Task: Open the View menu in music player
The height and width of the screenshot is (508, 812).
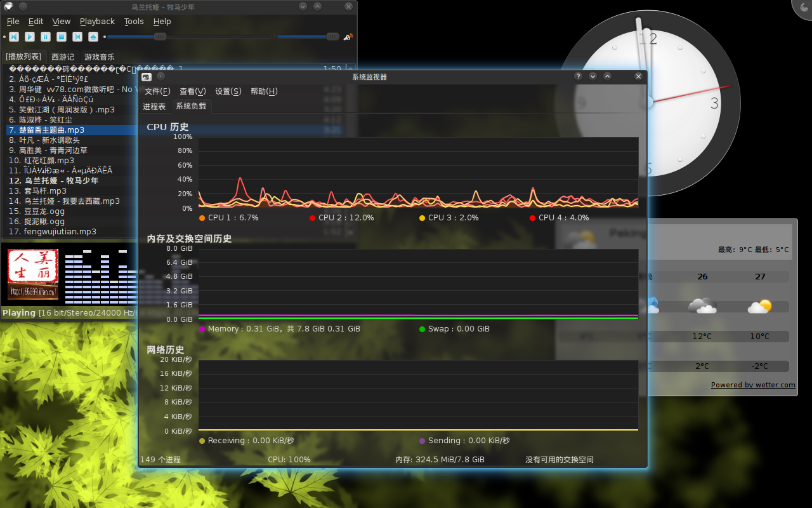Action: (x=62, y=22)
